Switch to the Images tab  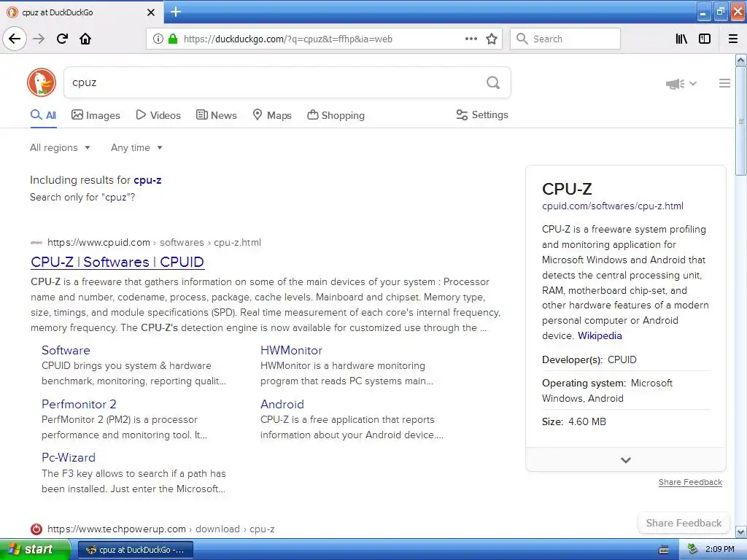coord(96,115)
